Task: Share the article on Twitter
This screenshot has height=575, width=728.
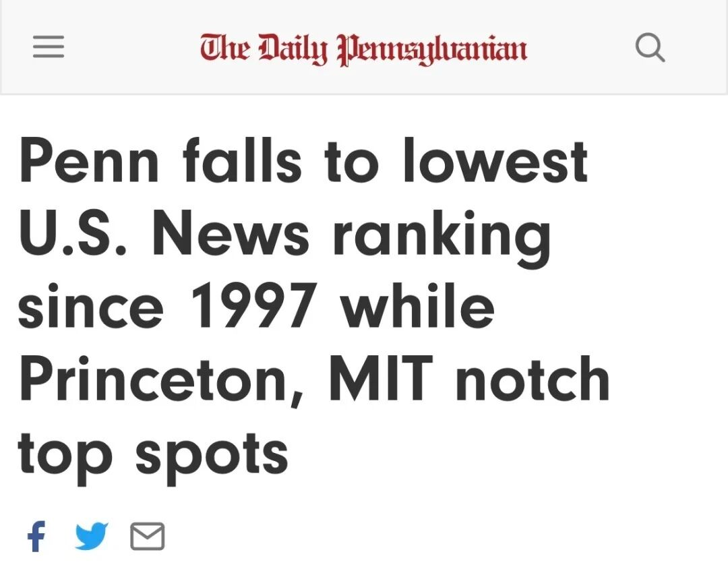Action: 91,537
